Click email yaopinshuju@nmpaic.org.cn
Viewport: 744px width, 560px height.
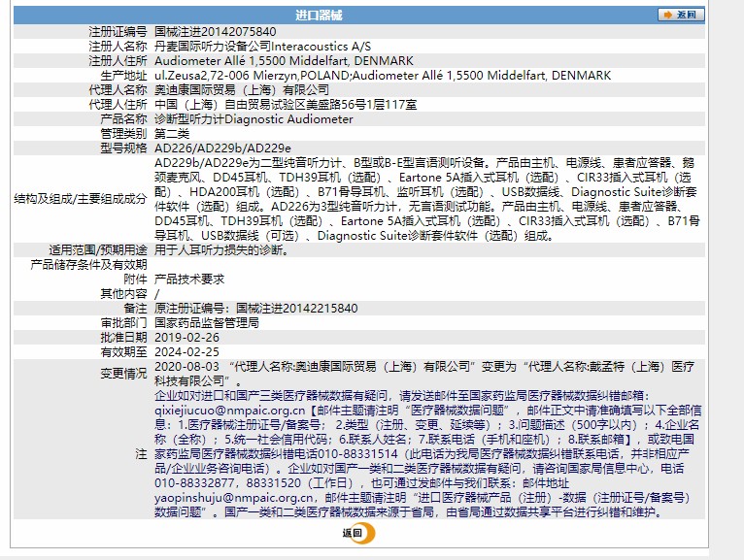[x=234, y=498]
